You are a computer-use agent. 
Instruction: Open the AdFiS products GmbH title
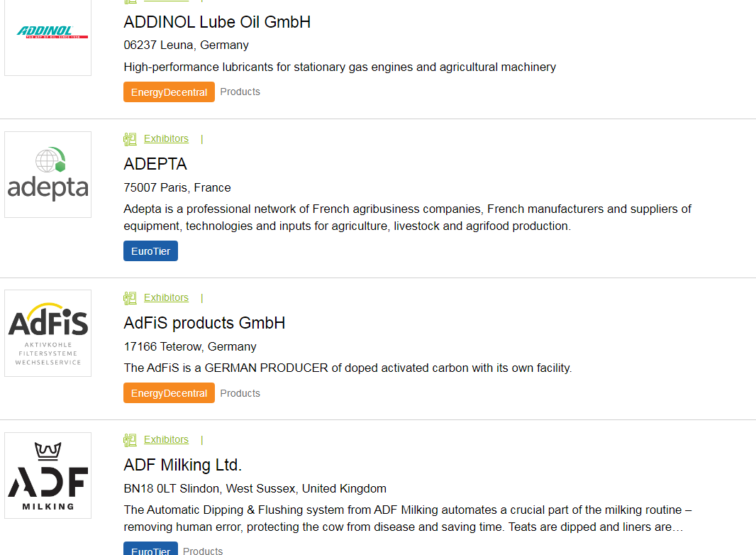pyautogui.click(x=204, y=323)
